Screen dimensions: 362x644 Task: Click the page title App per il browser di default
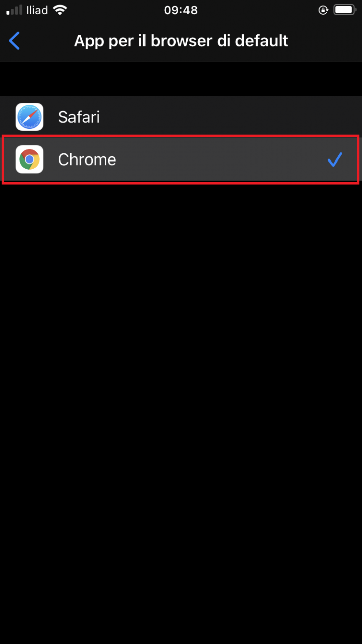tap(181, 41)
